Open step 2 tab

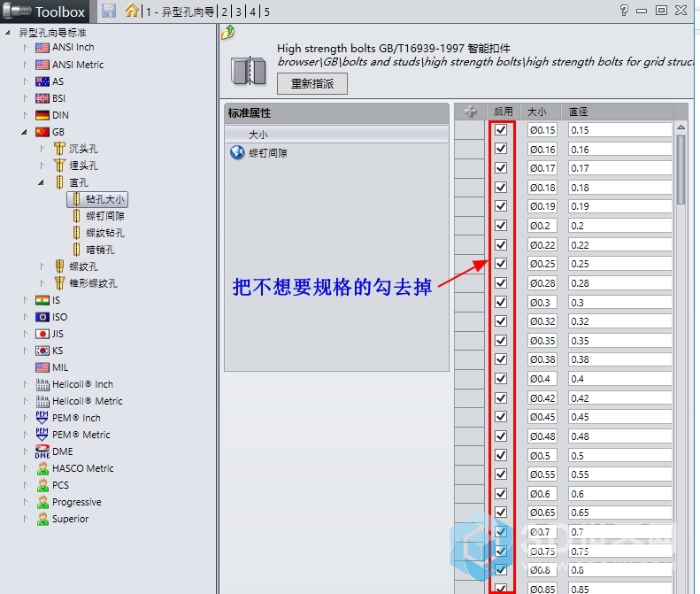click(225, 12)
